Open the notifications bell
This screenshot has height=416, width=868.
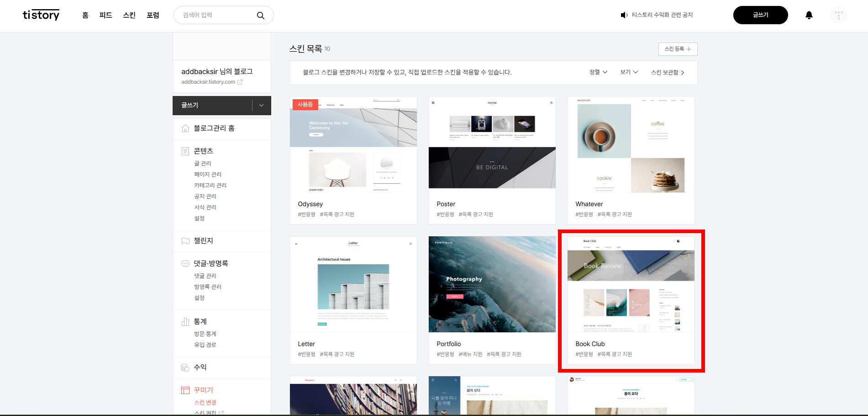pos(809,15)
